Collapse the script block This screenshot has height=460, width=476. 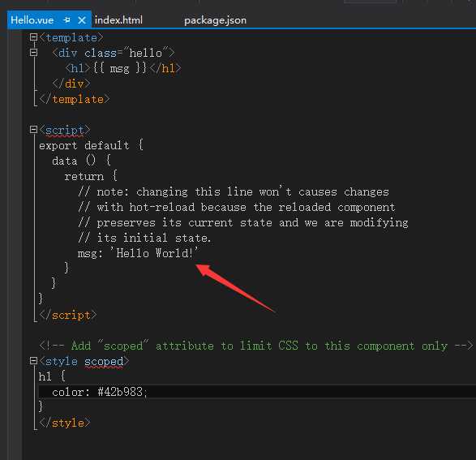33,130
